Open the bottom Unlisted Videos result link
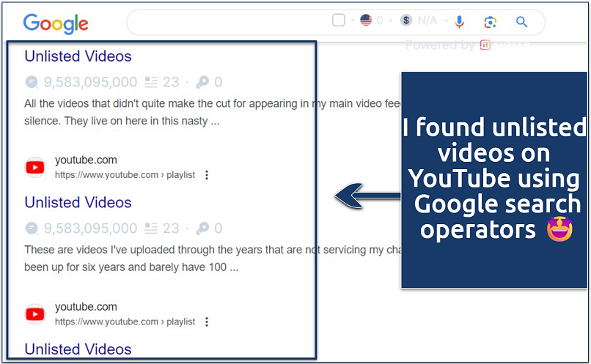This screenshot has height=364, width=591. click(x=78, y=349)
